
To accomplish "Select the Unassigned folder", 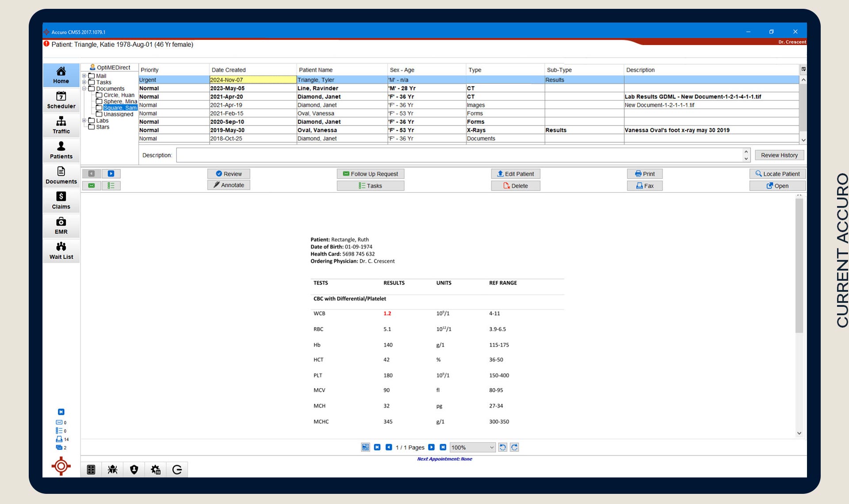I will coord(115,114).
